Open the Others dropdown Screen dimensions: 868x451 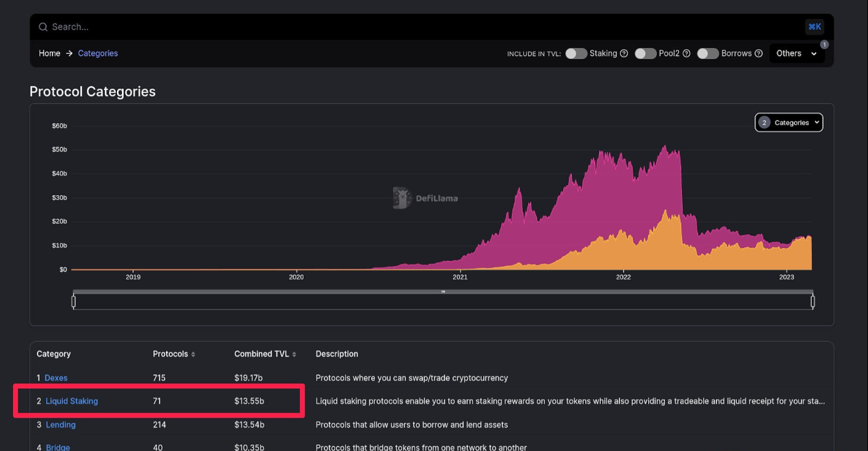point(797,54)
